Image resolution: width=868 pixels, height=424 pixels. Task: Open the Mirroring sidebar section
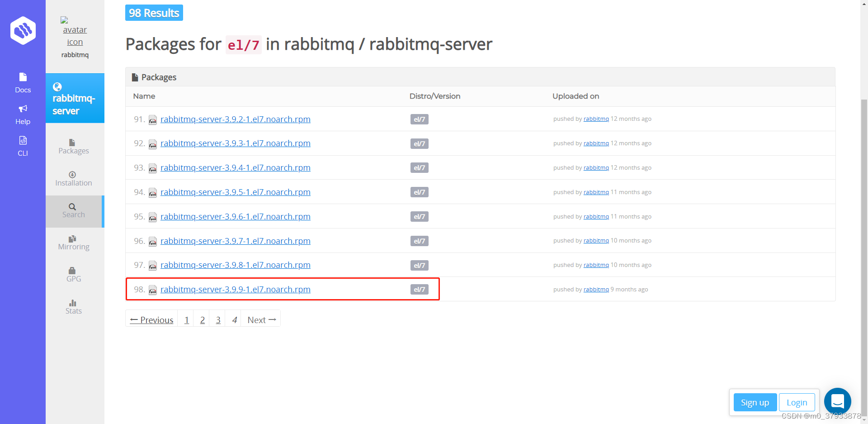[x=74, y=243]
